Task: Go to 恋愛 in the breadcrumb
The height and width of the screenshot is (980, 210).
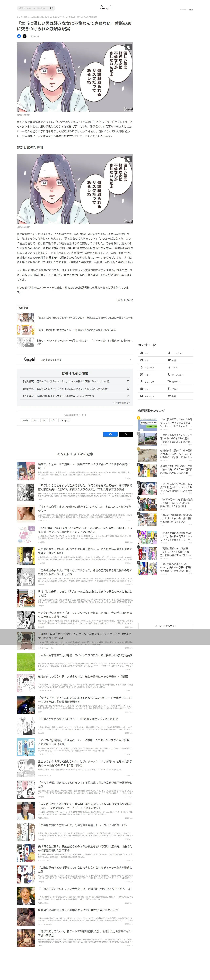Action: [x=26, y=17]
